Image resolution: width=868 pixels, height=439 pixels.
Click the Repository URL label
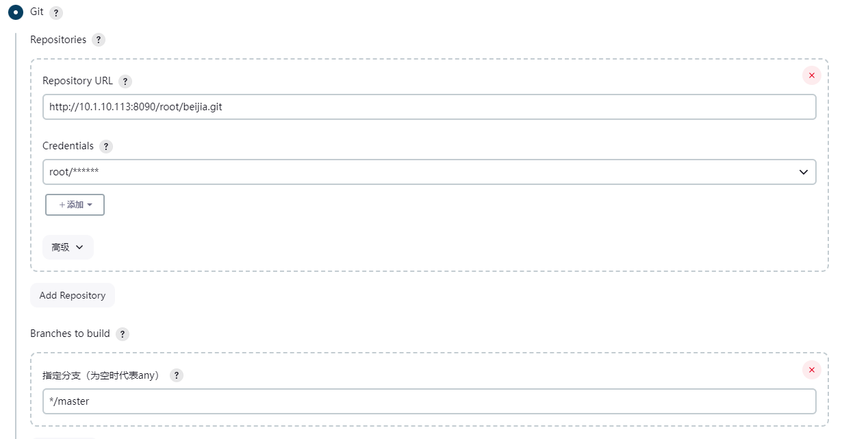(x=77, y=81)
